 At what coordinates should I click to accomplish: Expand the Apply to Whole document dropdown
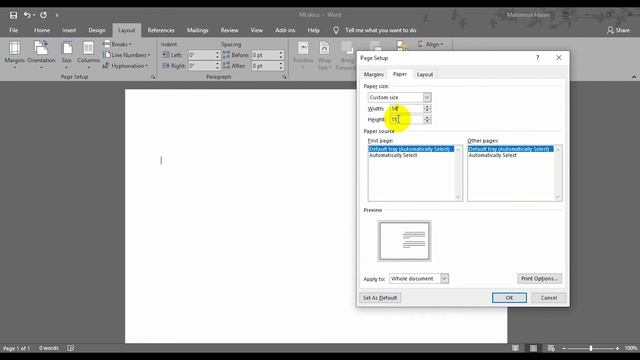click(x=444, y=278)
